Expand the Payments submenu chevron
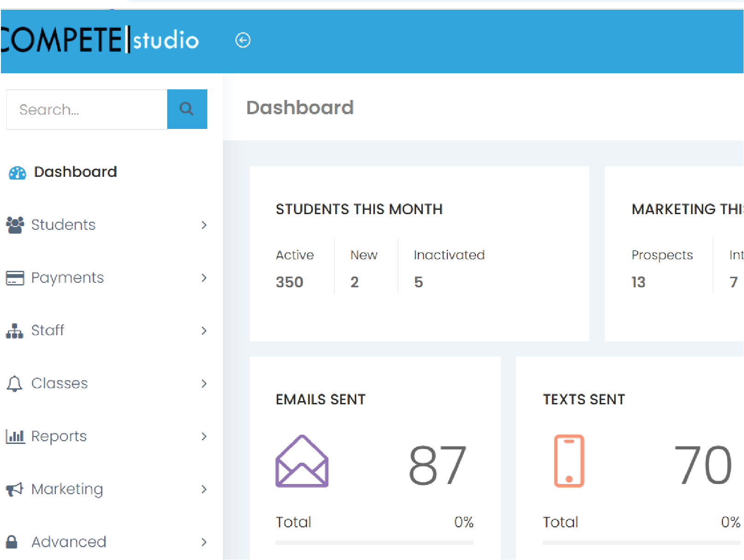Image resolution: width=744 pixels, height=560 pixels. point(204,278)
